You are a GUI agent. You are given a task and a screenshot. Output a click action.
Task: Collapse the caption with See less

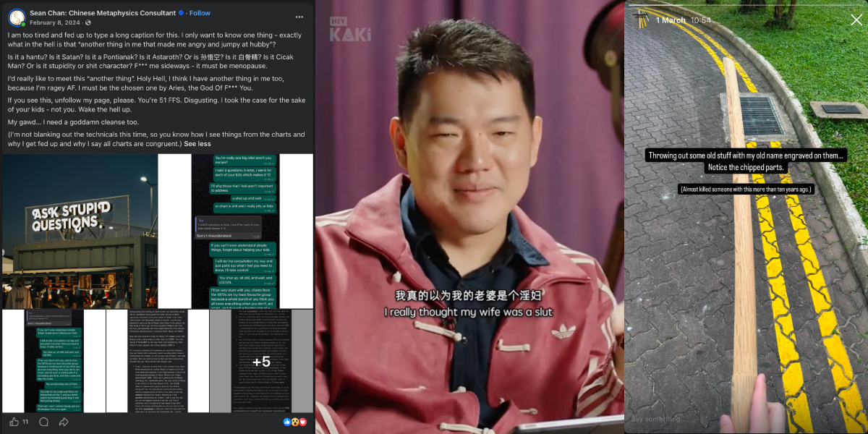click(x=197, y=144)
